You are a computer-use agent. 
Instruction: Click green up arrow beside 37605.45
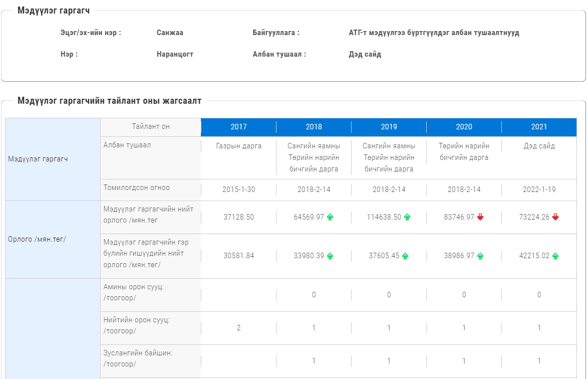coord(405,256)
